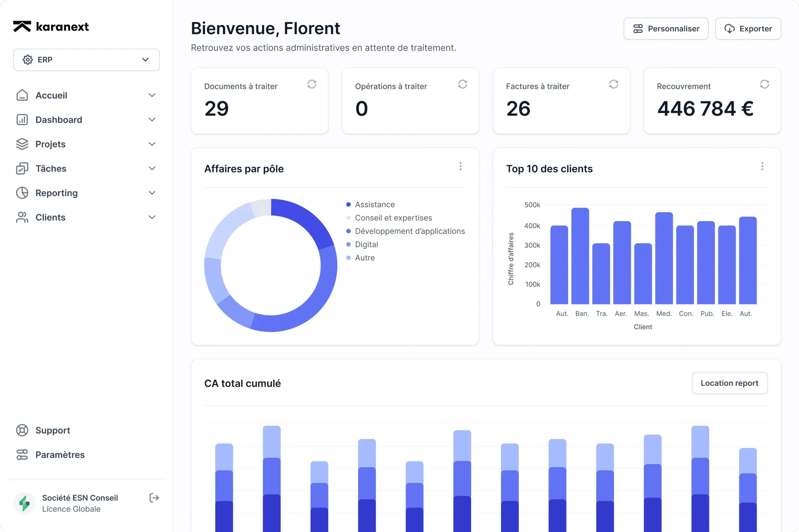The width and height of the screenshot is (799, 532).
Task: Click the Personnaliser button
Action: tap(666, 29)
